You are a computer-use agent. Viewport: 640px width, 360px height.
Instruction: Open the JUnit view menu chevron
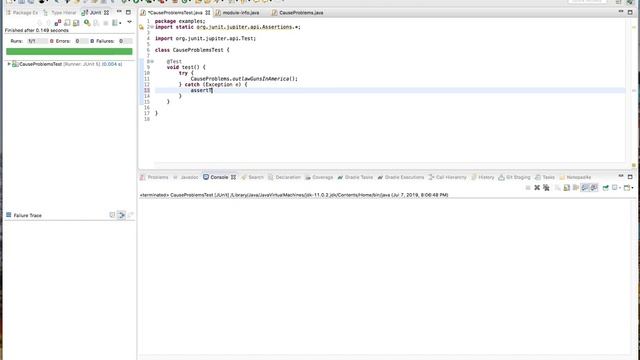129,22
